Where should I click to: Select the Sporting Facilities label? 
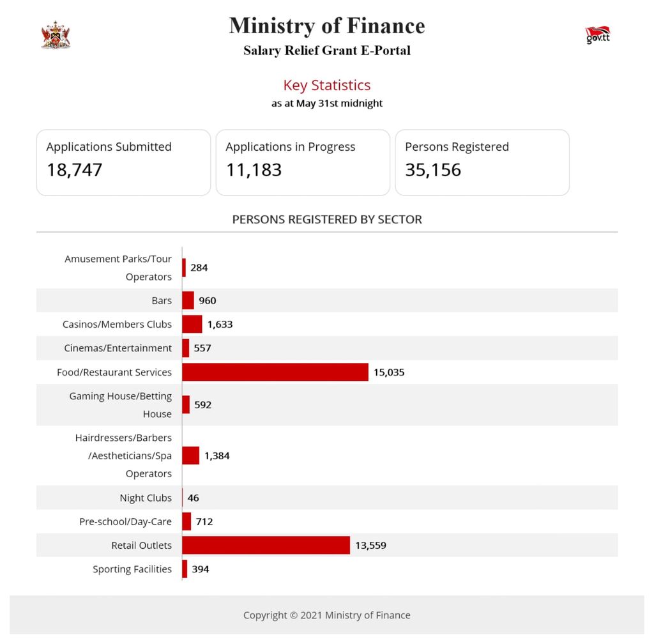coord(132,569)
